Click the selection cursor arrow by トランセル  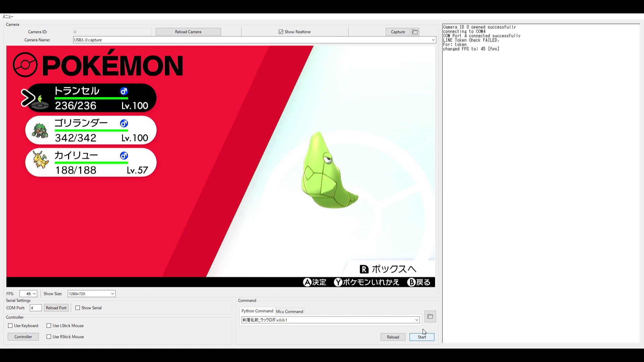tap(28, 98)
